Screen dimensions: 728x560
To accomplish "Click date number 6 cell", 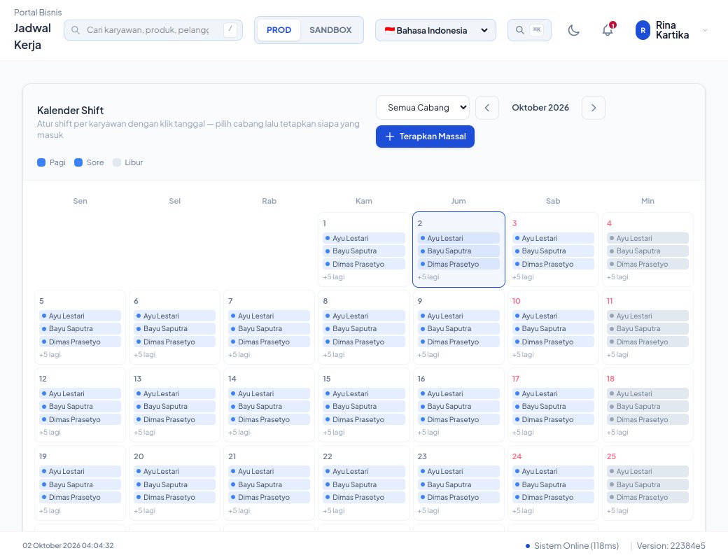I will (174, 328).
